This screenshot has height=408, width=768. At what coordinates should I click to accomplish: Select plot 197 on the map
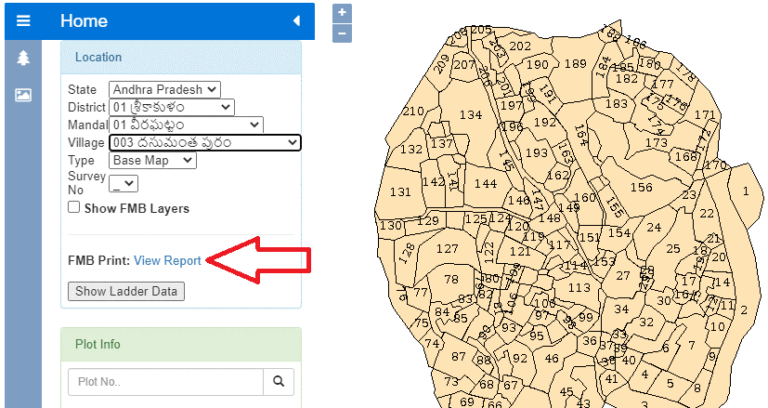(511, 105)
